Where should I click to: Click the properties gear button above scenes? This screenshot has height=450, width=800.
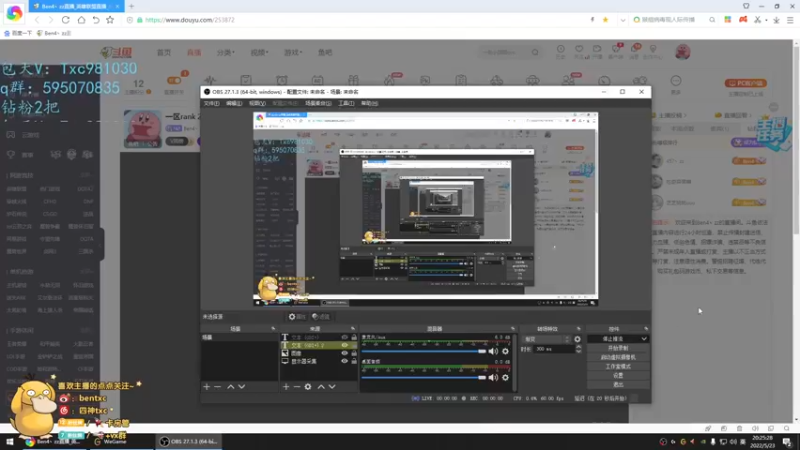(x=296, y=317)
